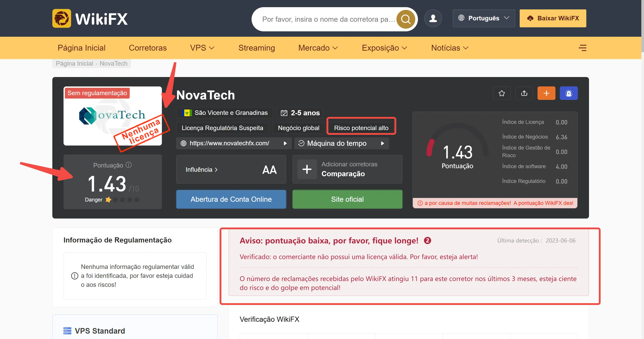Screen dimensions: 644x339
Task: Click the Índice Regulatório row
Action: (534, 181)
